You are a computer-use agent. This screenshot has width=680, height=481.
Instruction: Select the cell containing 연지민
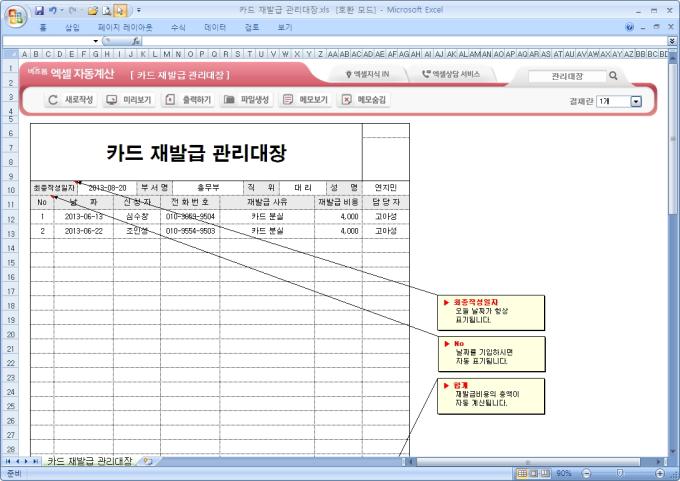point(386,188)
